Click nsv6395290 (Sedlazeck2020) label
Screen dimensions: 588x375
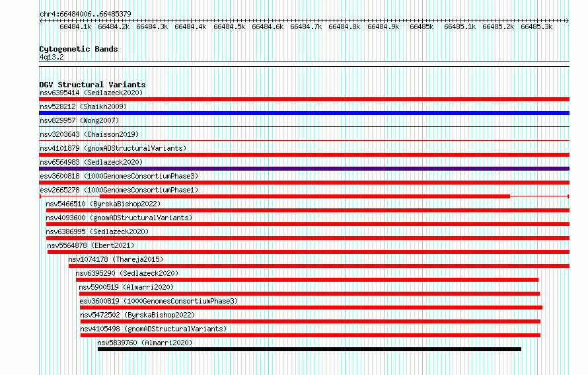pos(127,273)
